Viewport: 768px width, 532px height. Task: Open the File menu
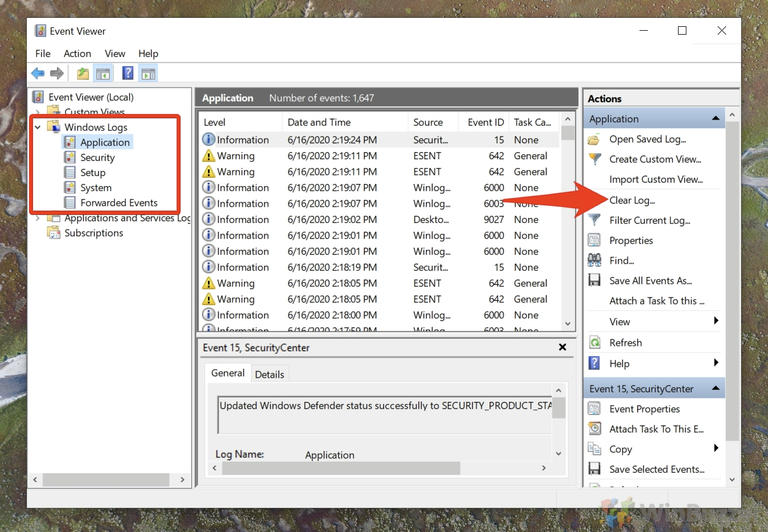point(43,53)
